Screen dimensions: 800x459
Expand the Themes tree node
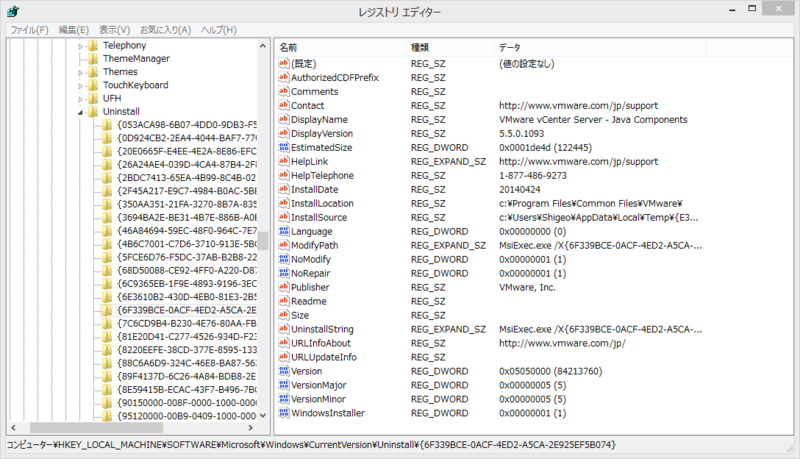pos(80,72)
